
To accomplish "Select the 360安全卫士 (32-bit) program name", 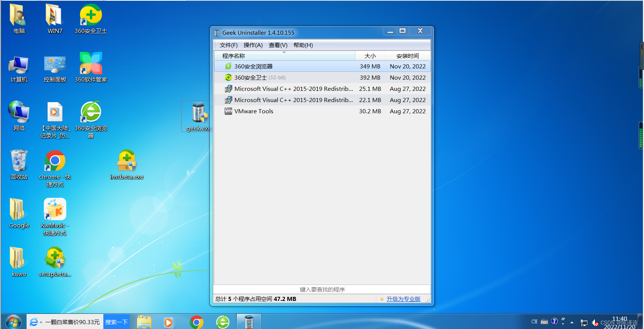I will pos(260,77).
